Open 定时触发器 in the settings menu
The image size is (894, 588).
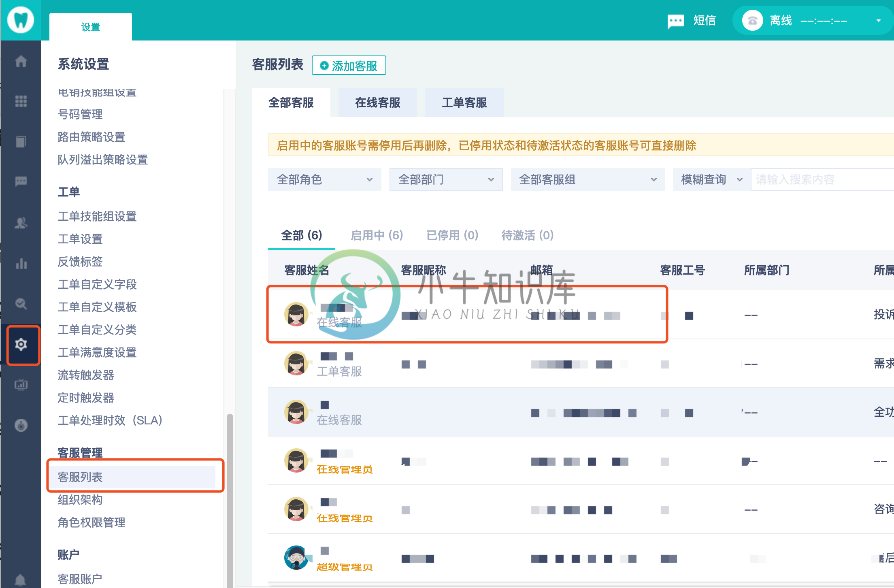pos(86,398)
